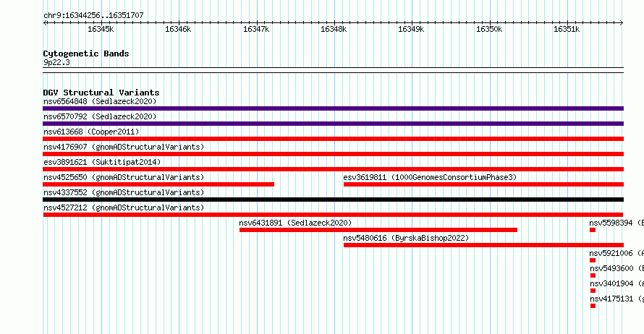Click the nsv3401904 variant label

[x=617, y=283]
